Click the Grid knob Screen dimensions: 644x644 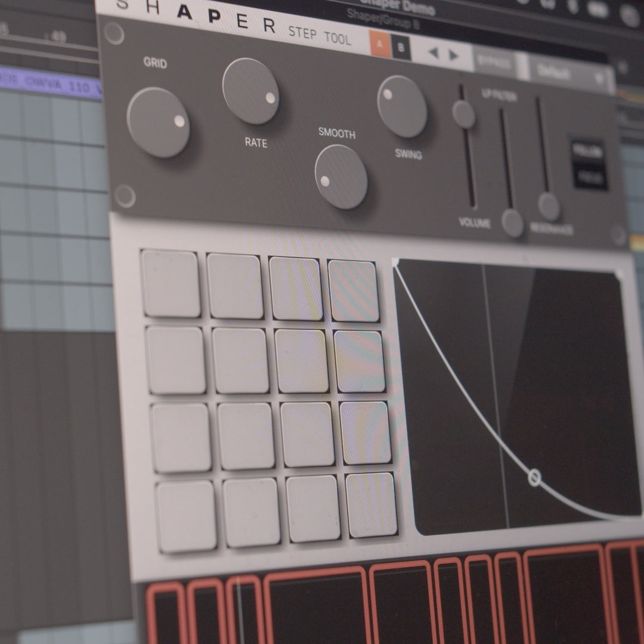pyautogui.click(x=158, y=122)
